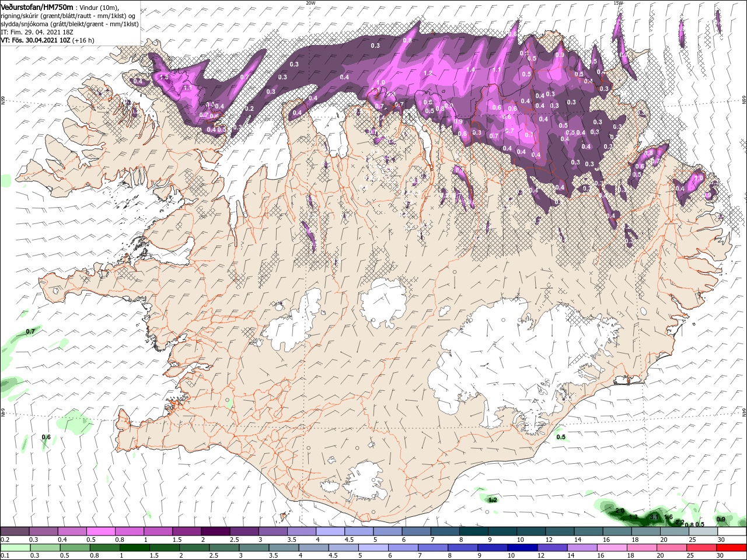Click the 1.3 snow value over the Westfjords
This screenshot has height=560, width=747.
coord(164,77)
